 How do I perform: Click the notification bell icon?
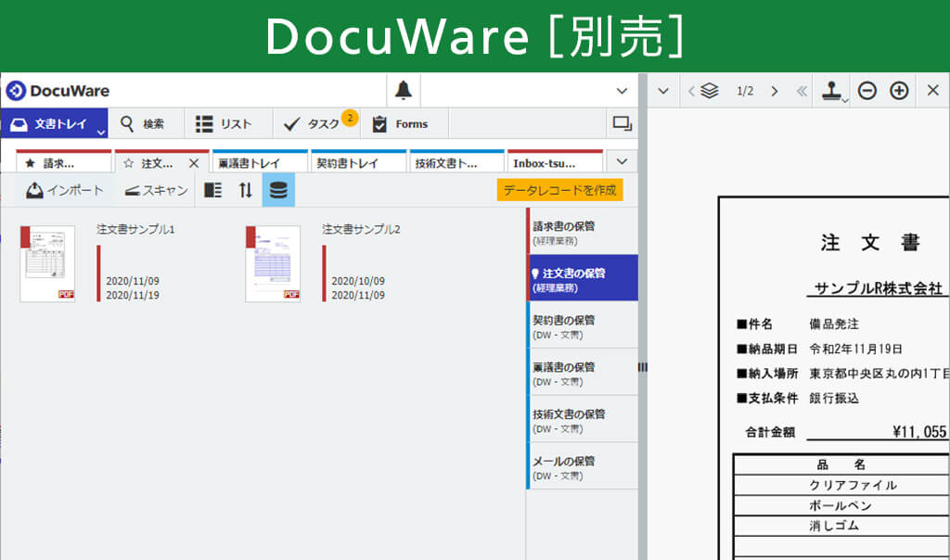pyautogui.click(x=404, y=90)
